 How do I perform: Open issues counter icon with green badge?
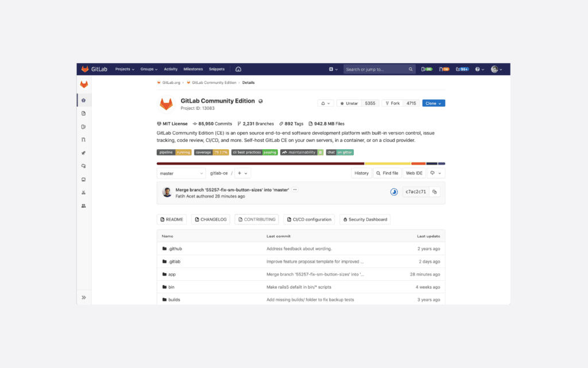(427, 69)
